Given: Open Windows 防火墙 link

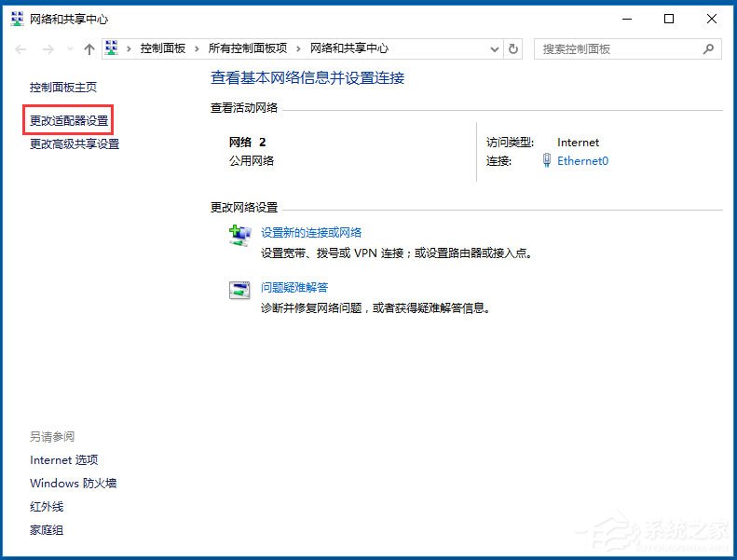Looking at the screenshot, I should 73,484.
